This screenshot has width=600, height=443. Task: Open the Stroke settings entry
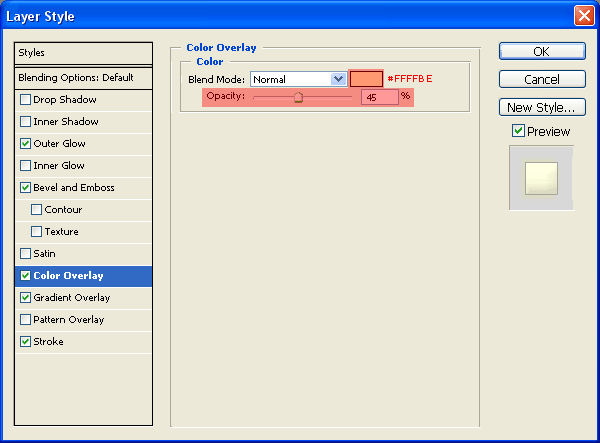coord(48,342)
